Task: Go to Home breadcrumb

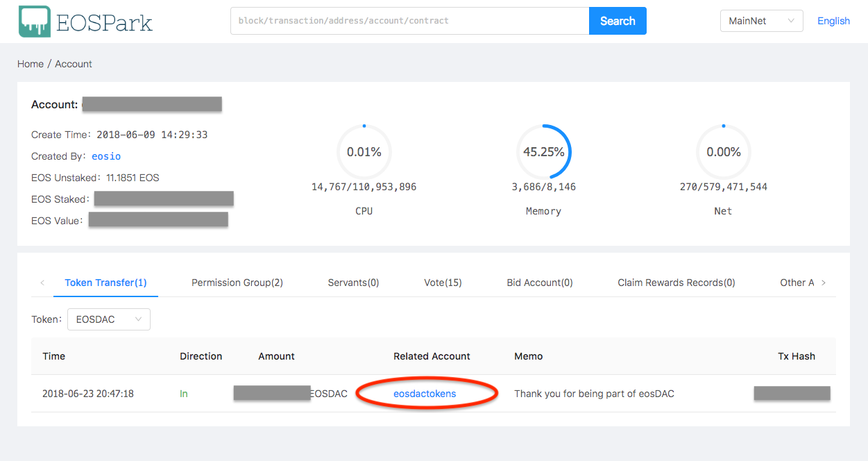Action: tap(31, 64)
